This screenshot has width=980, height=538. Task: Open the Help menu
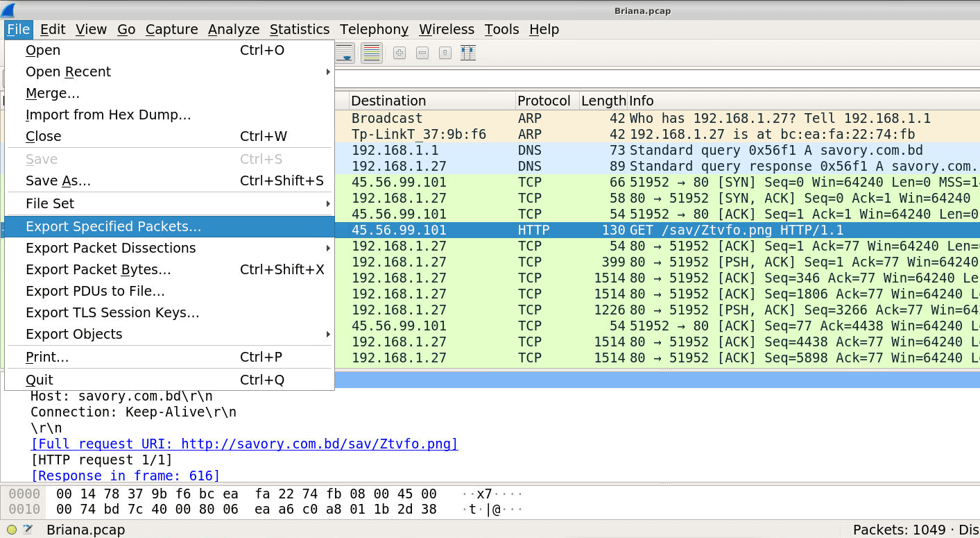coord(544,29)
